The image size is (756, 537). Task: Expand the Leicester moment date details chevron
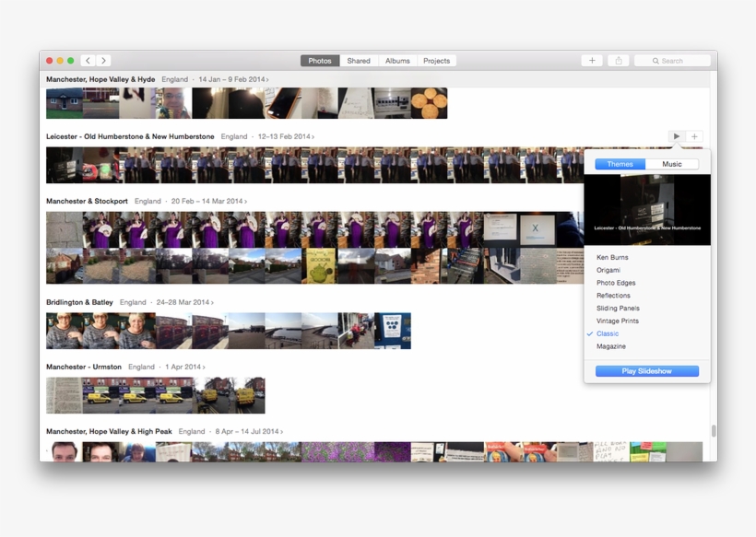[x=313, y=135]
